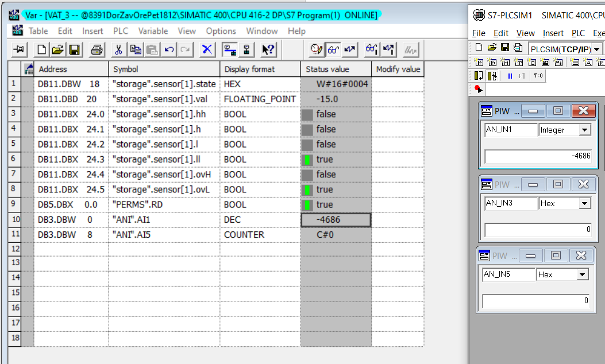605x364 pixels.
Task: Click the Print icon in VAT toolbar
Action: click(x=97, y=50)
